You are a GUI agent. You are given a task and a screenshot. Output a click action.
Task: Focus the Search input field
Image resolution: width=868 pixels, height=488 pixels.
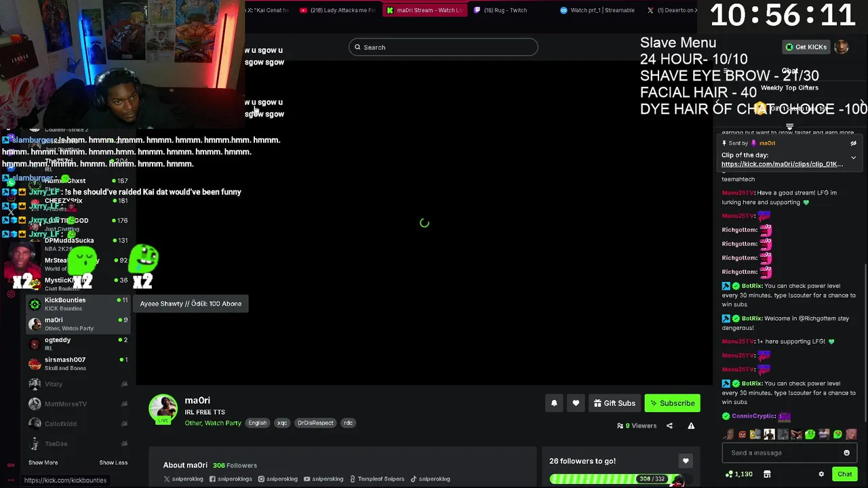click(443, 47)
